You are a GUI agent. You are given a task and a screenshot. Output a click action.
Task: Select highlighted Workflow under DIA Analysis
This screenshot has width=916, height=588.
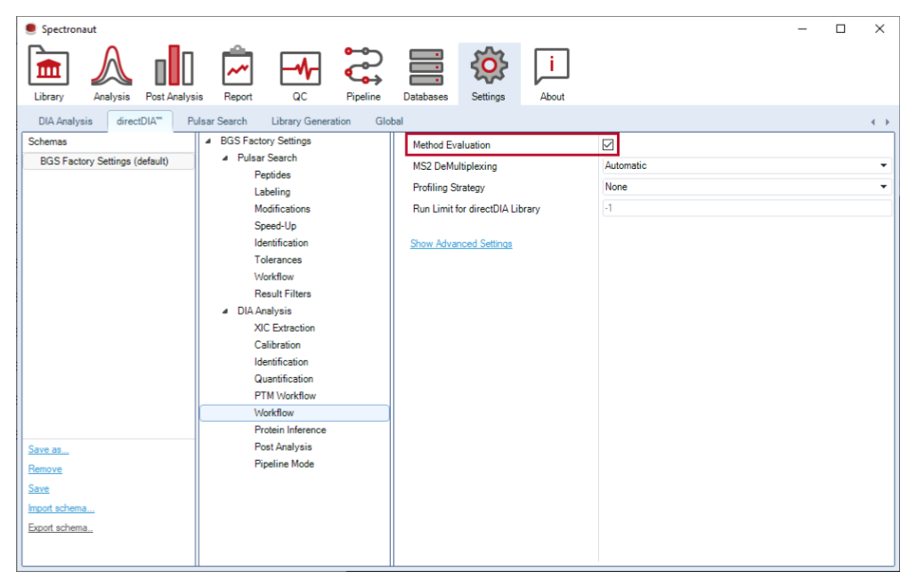pyautogui.click(x=295, y=413)
